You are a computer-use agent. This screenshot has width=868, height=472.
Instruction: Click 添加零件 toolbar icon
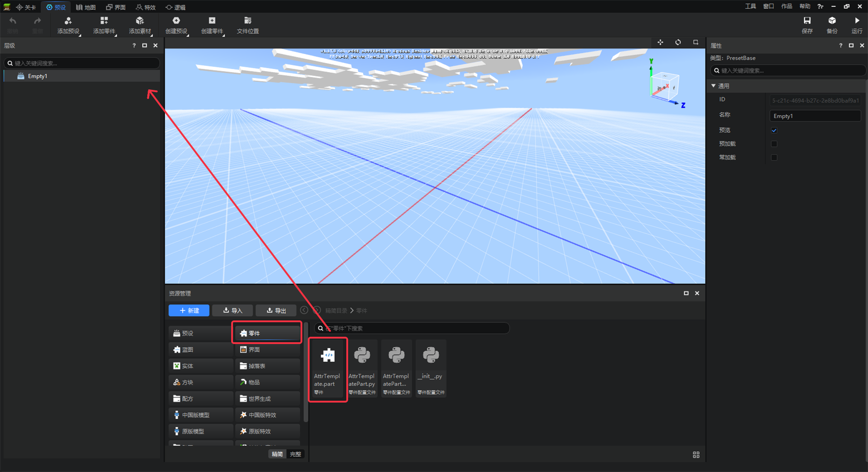(x=104, y=21)
